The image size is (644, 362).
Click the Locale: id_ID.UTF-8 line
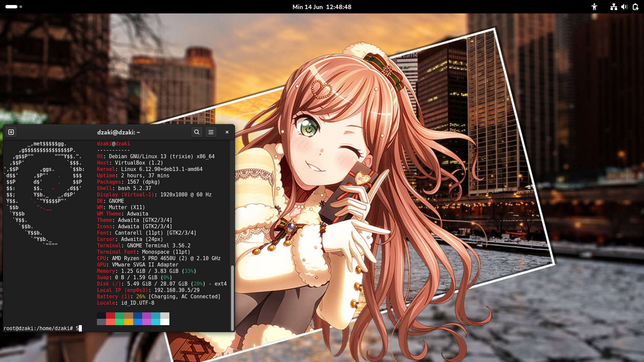[x=125, y=303]
